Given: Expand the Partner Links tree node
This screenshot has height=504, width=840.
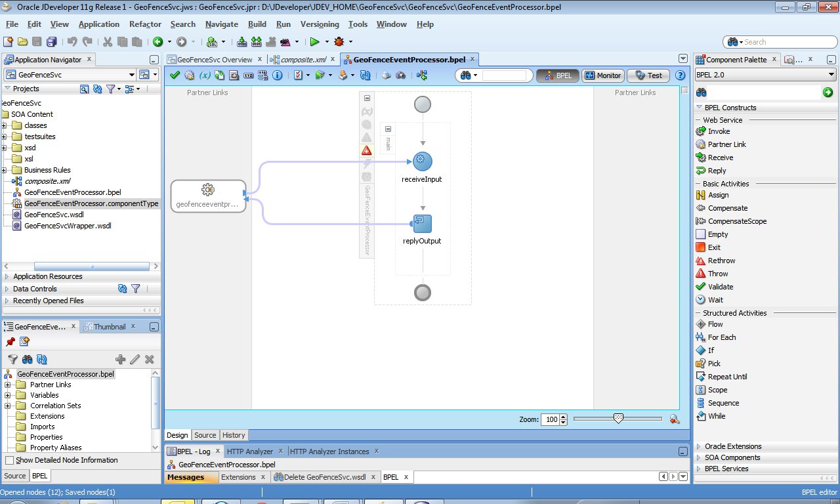Looking at the screenshot, I should tap(8, 385).
